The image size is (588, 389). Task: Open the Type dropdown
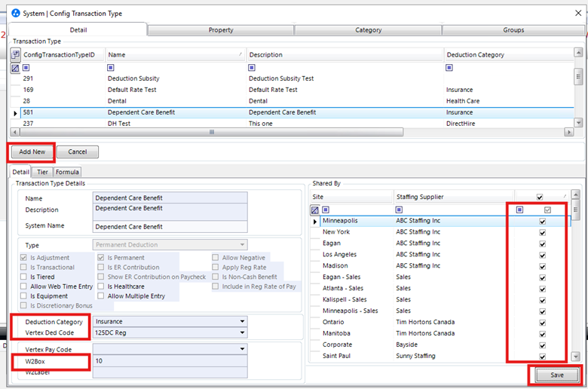[x=242, y=244]
